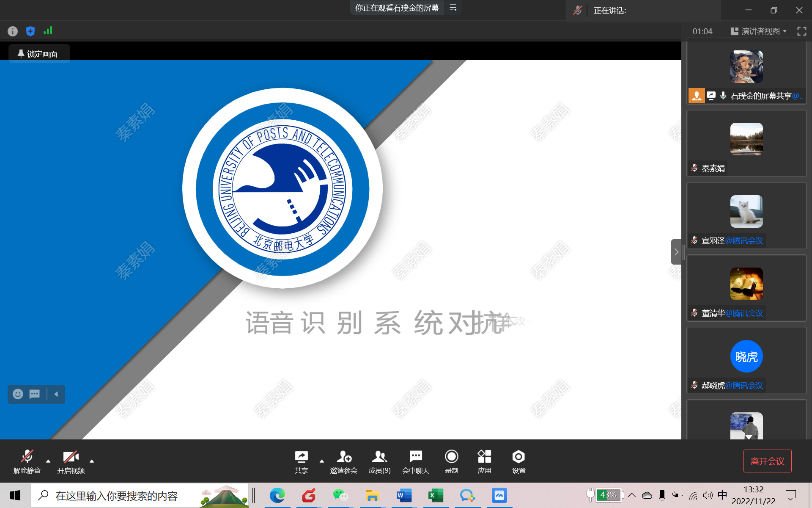Open 邀请参会 invite
The image size is (812, 508).
pos(344,461)
